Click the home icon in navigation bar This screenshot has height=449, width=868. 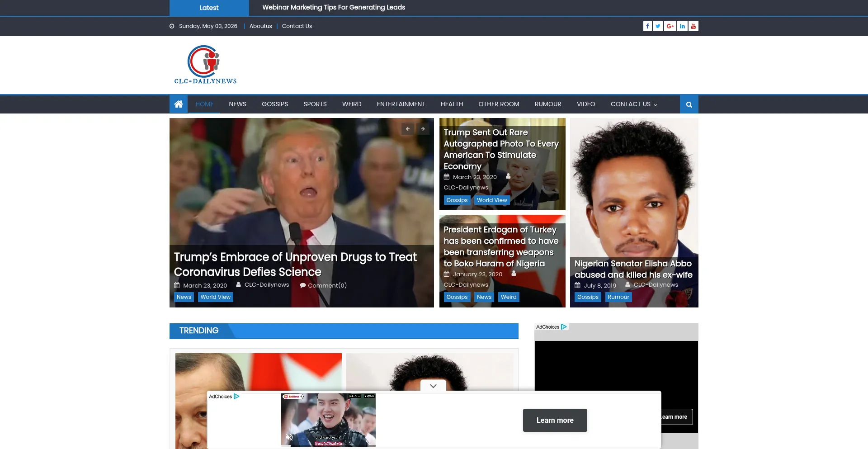pyautogui.click(x=179, y=104)
